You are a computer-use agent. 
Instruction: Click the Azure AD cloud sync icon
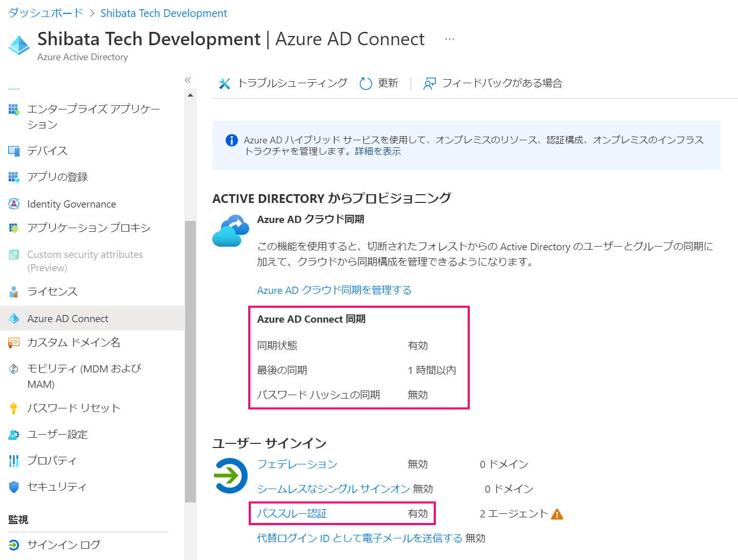click(231, 231)
